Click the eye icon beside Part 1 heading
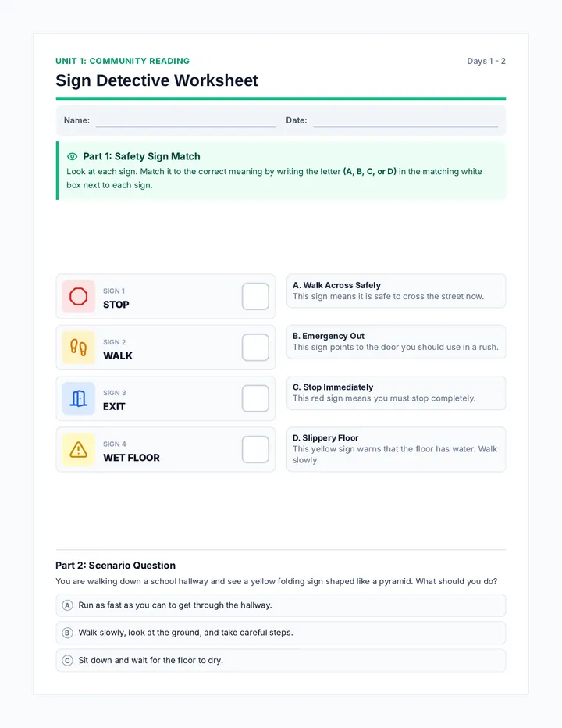The height and width of the screenshot is (728, 562). click(72, 156)
